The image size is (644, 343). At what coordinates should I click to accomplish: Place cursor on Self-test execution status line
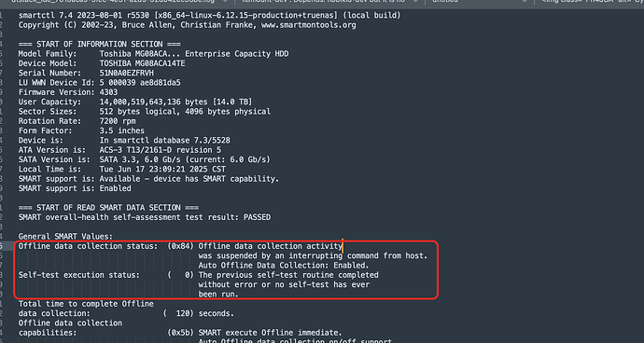pos(199,275)
